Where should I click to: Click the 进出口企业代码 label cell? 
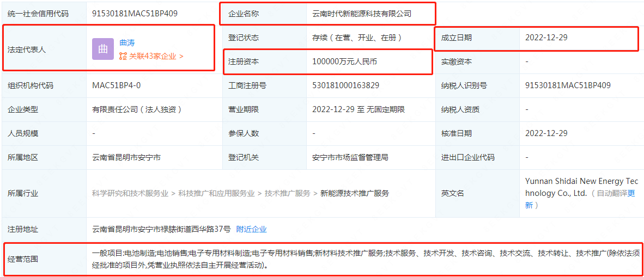pos(477,157)
